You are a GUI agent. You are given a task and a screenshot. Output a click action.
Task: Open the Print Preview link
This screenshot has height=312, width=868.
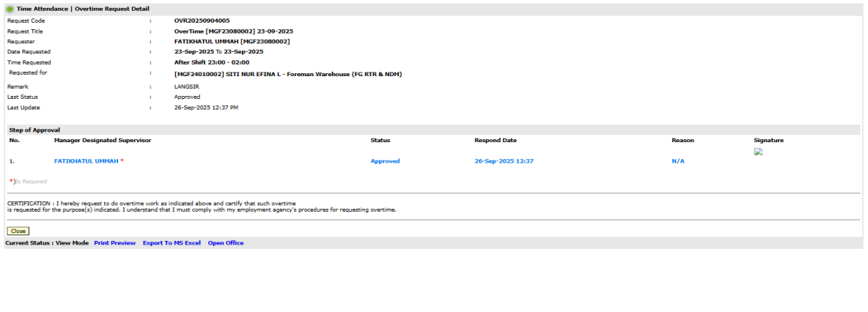(x=115, y=243)
